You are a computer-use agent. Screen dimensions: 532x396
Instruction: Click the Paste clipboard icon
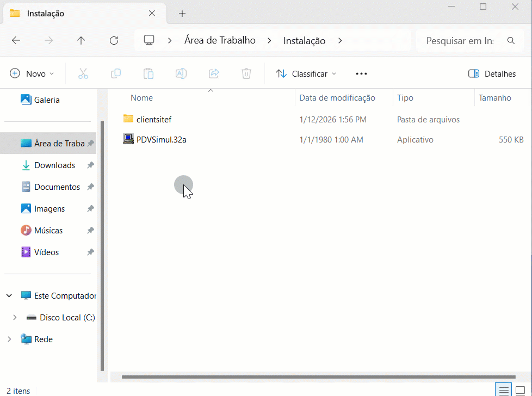point(149,73)
